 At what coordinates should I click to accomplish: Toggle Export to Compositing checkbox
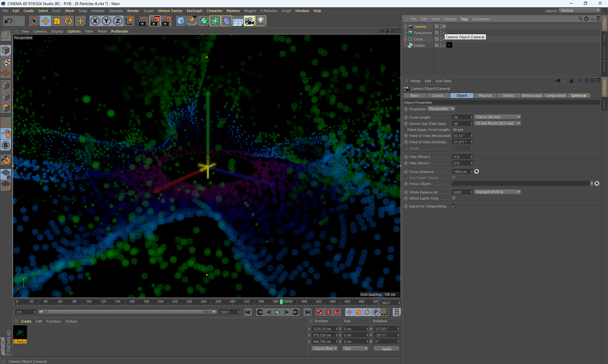(454, 206)
